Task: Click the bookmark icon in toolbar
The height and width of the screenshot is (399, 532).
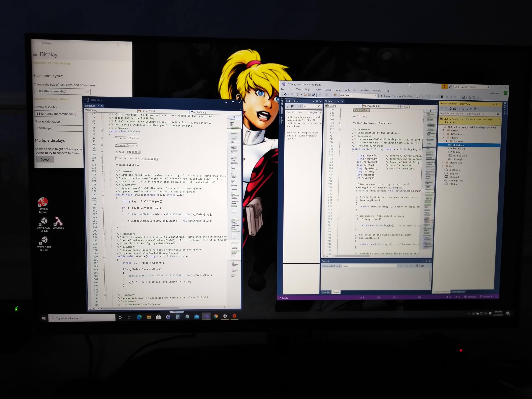Action: click(442, 97)
